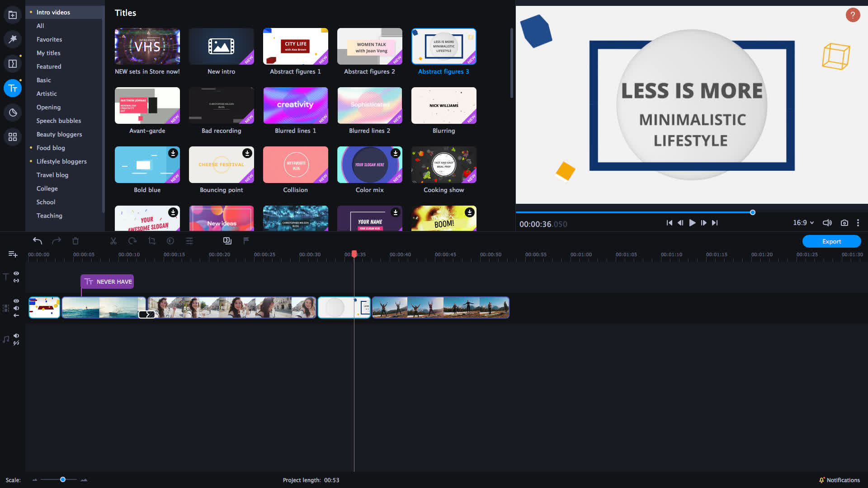Click the scissors icon to split the clip
868x488 pixels.
[113, 241]
